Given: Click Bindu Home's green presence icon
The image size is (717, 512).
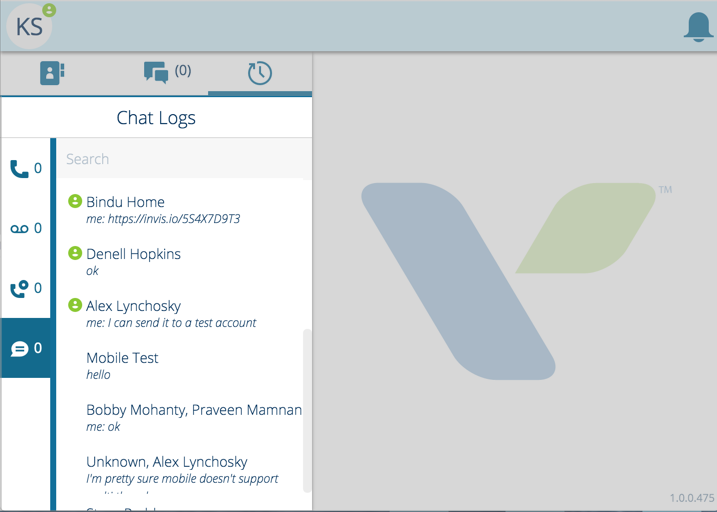Looking at the screenshot, I should 75,201.
